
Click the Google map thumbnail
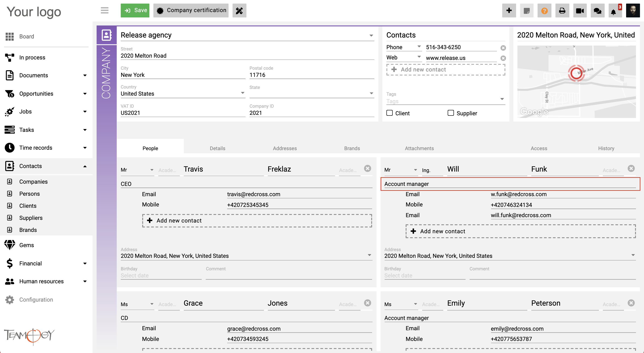click(576, 82)
